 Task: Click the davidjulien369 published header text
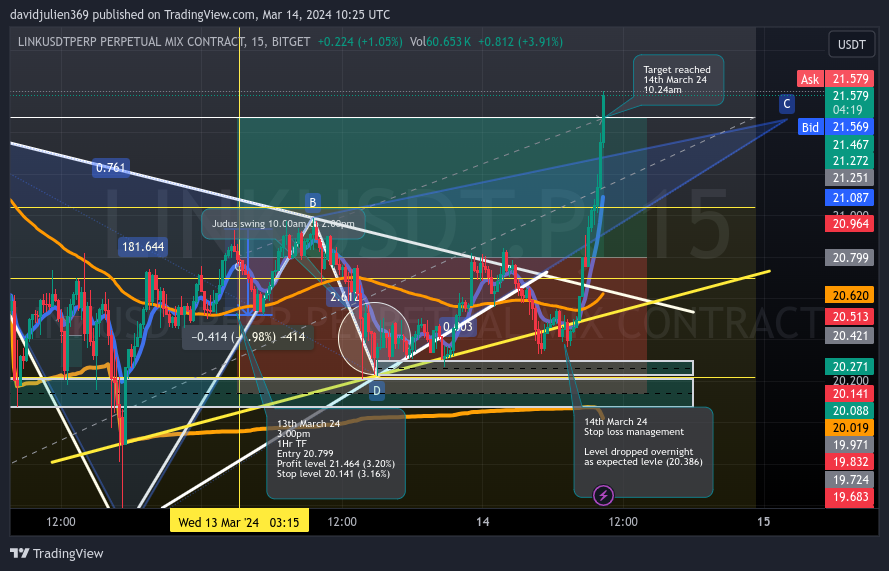click(200, 15)
